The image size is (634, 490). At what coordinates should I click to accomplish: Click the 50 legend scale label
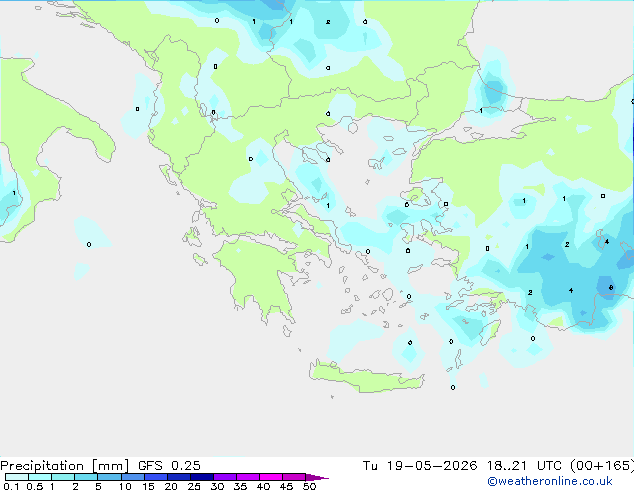pos(309,486)
